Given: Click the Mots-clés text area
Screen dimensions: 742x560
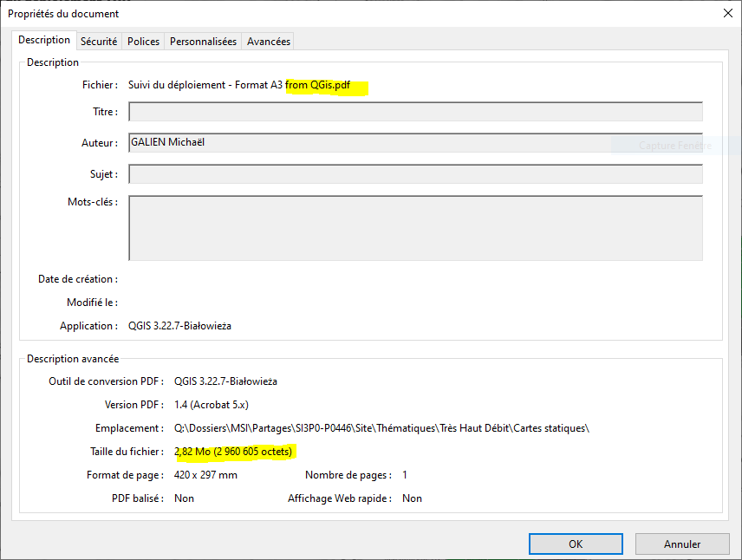Looking at the screenshot, I should point(415,227).
